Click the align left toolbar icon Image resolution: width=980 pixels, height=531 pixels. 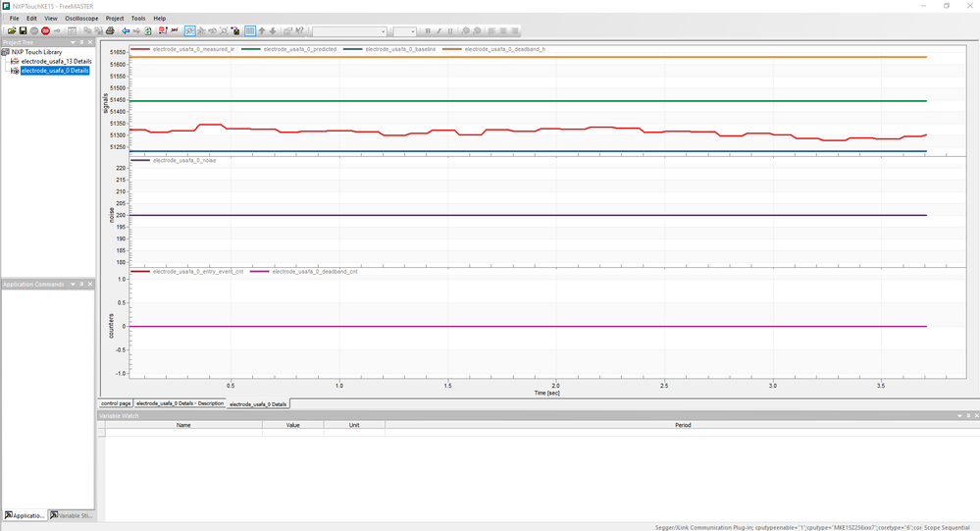[x=491, y=30]
